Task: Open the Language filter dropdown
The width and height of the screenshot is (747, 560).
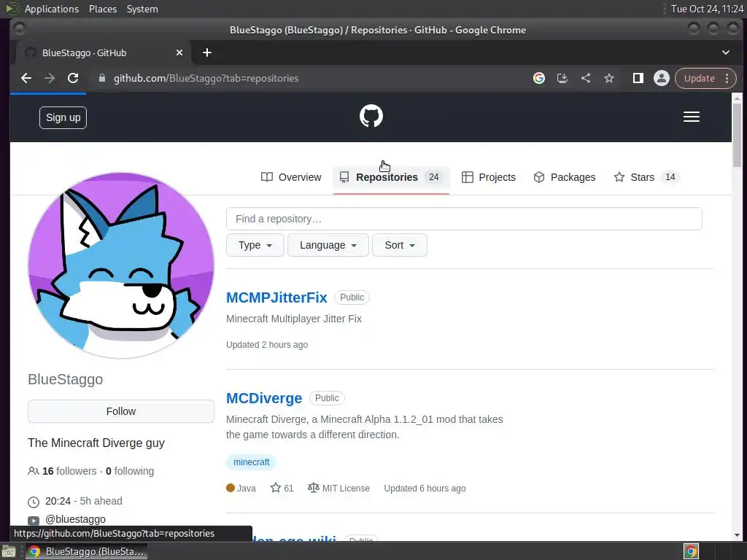Action: pos(328,245)
